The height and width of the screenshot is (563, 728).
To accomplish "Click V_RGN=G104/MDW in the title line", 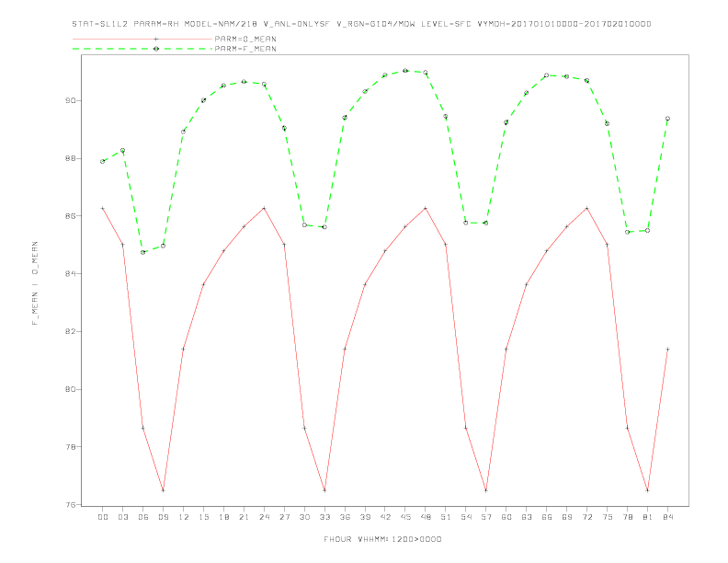I will point(376,24).
